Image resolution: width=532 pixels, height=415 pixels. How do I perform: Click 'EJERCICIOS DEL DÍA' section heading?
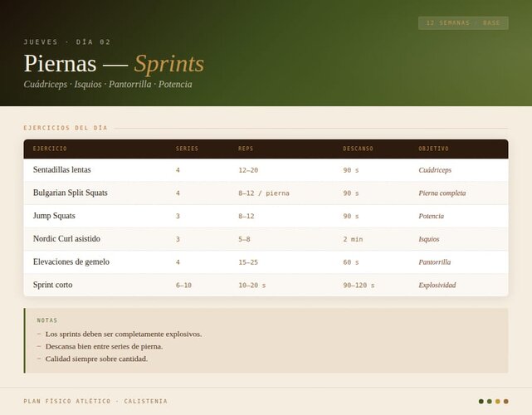coord(66,128)
